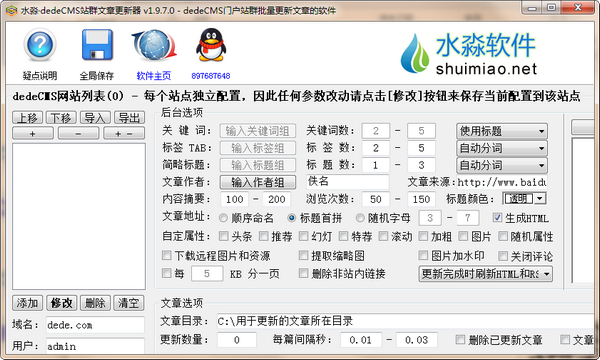Click the 内容摘要 maximum field 200

click(276, 199)
